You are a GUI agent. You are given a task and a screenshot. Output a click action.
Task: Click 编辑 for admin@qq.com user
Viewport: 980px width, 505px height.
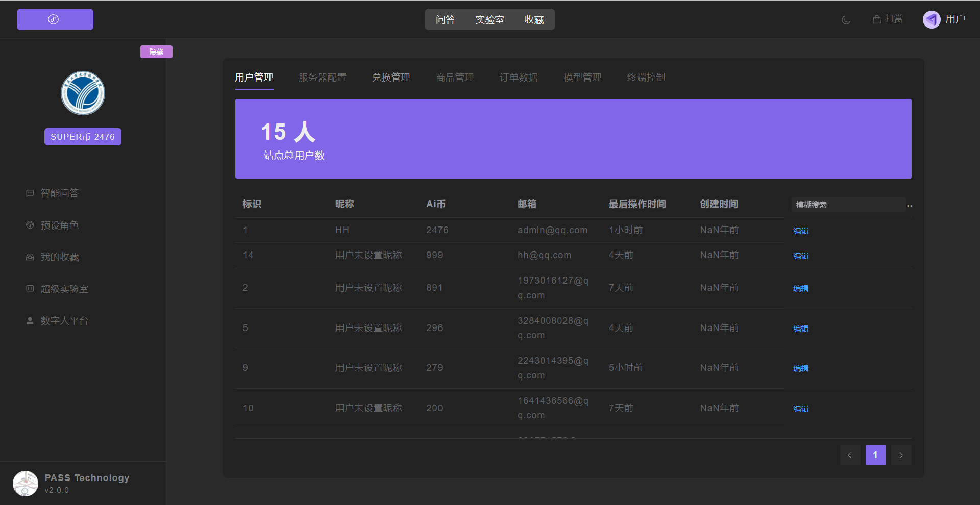(800, 231)
